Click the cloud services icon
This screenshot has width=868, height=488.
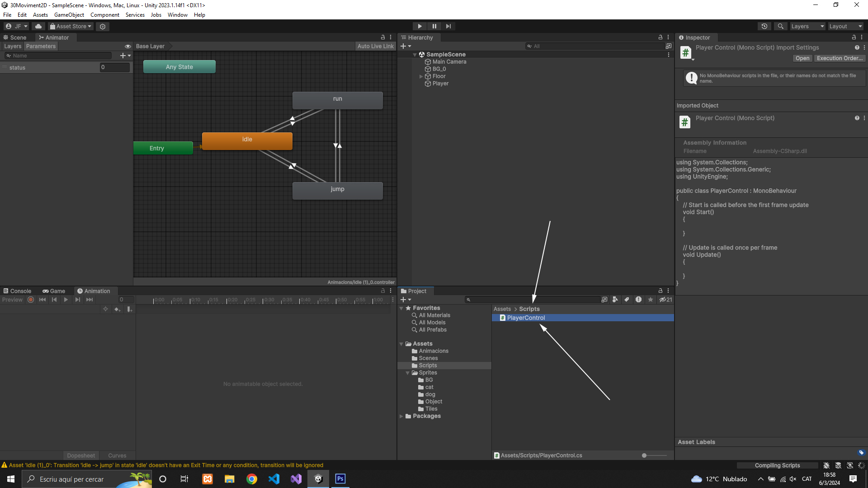pos(38,26)
